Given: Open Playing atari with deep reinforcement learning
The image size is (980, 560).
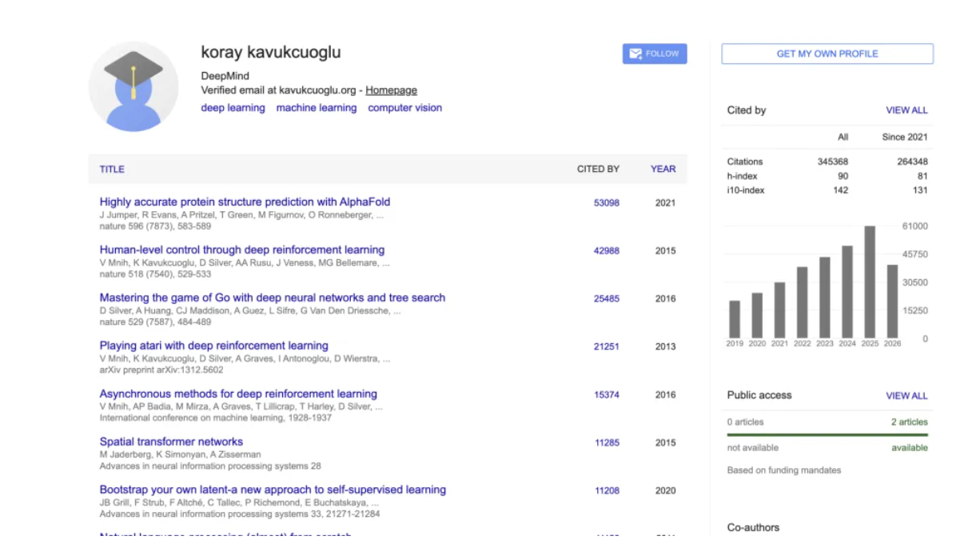Looking at the screenshot, I should (x=213, y=346).
